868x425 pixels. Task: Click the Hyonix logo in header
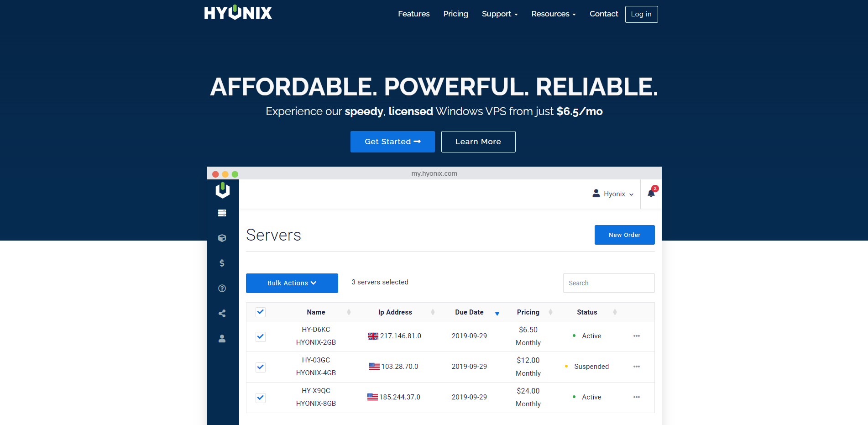click(x=238, y=12)
